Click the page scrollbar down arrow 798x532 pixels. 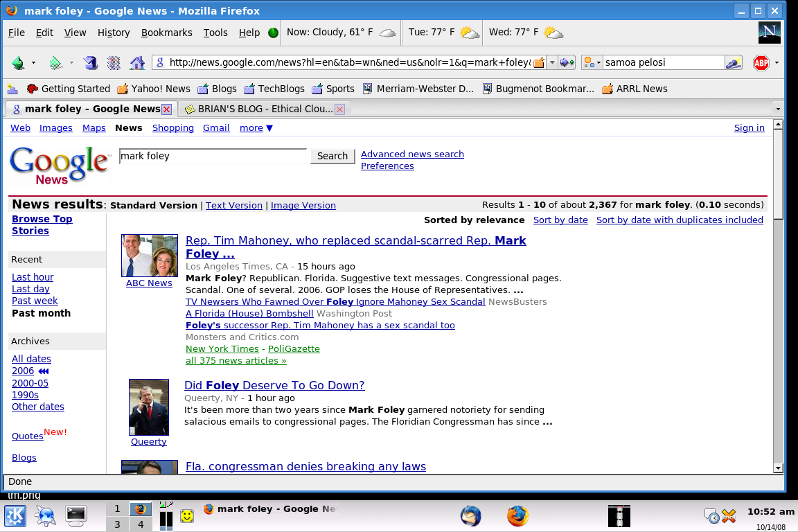tap(778, 468)
